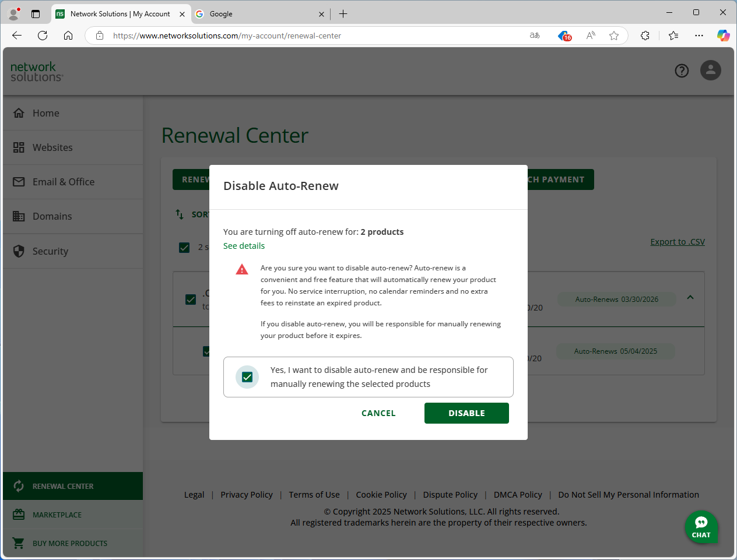Go to Domains in sidebar
Screen dimensions: 737x560
[52, 216]
